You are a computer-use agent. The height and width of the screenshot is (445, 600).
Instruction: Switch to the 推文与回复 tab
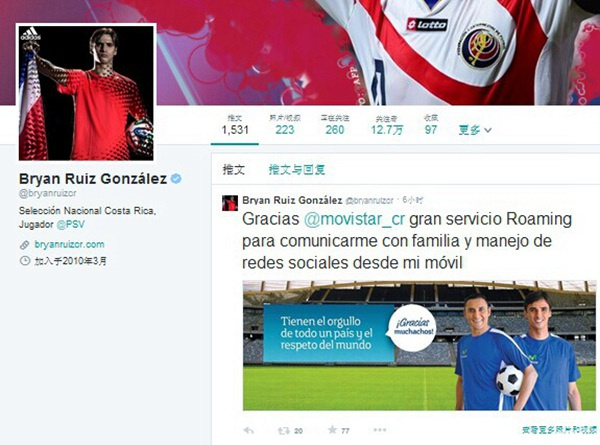(297, 170)
